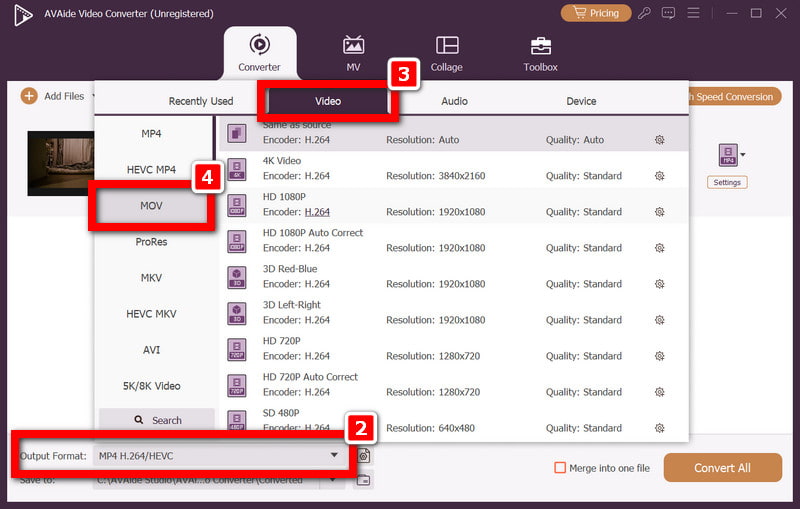Open settings gear for 3D Red-Blue

[660, 284]
